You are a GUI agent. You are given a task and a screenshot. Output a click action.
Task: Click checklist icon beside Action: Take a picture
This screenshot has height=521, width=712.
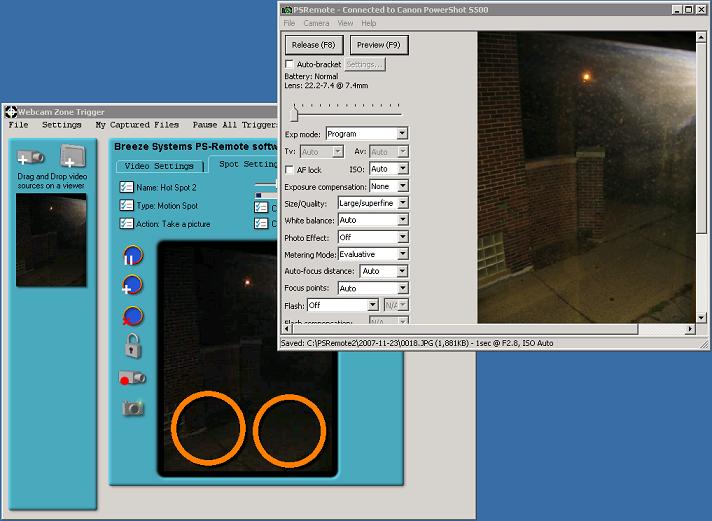(x=126, y=223)
